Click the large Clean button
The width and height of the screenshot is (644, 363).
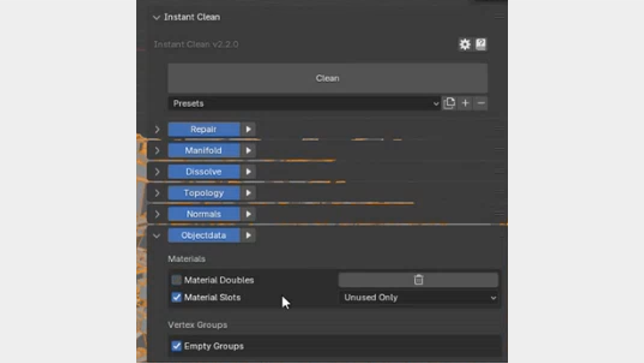(x=327, y=78)
